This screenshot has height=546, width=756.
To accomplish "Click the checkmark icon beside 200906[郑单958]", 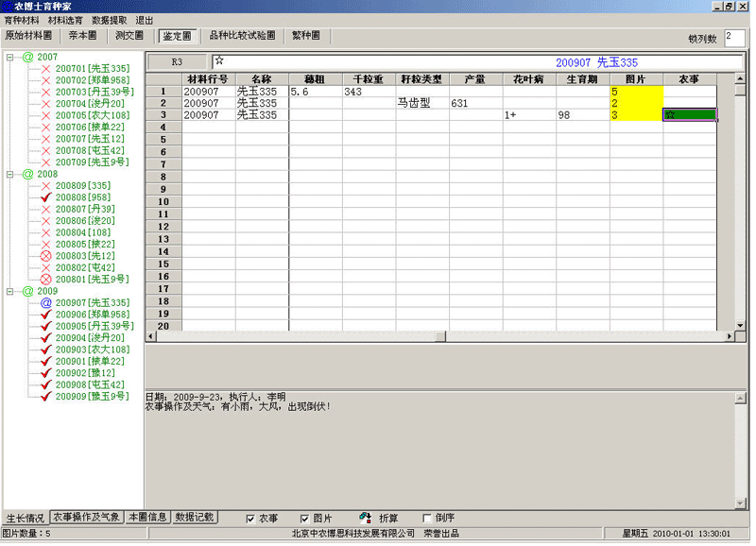I will coord(45,315).
